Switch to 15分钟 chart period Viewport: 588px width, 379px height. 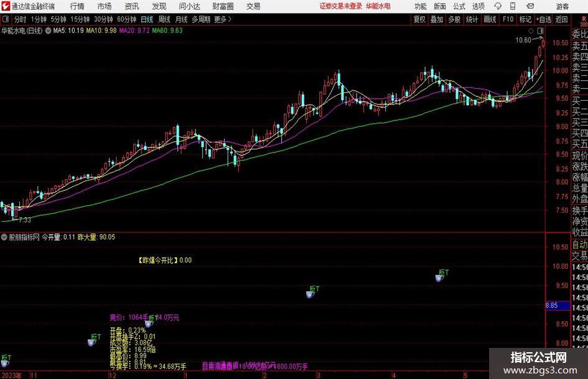pos(80,19)
